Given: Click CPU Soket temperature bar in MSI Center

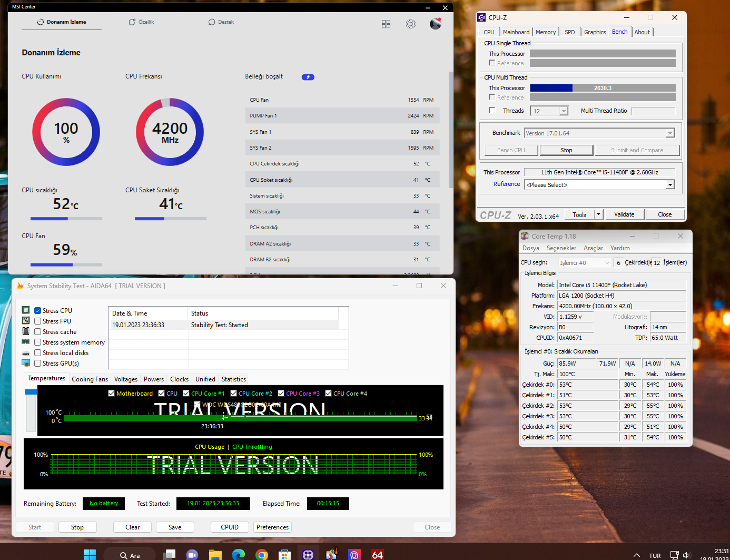Looking at the screenshot, I should tap(171, 219).
